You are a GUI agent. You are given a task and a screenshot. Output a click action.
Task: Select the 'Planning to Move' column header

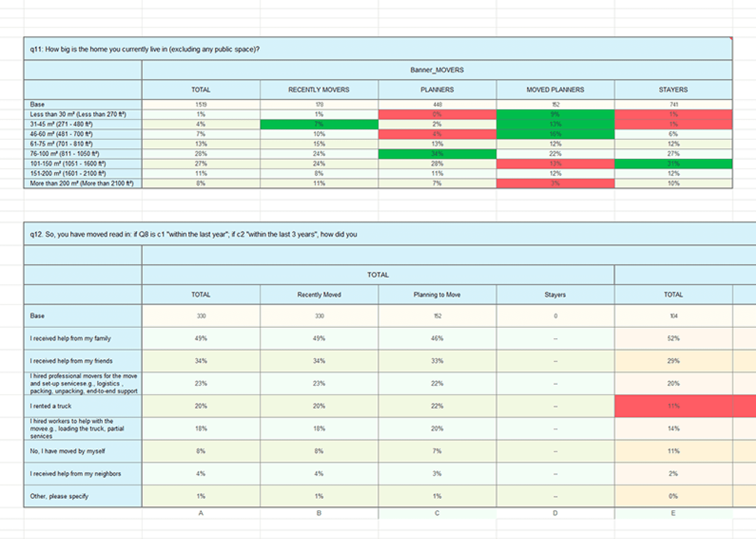(x=437, y=295)
